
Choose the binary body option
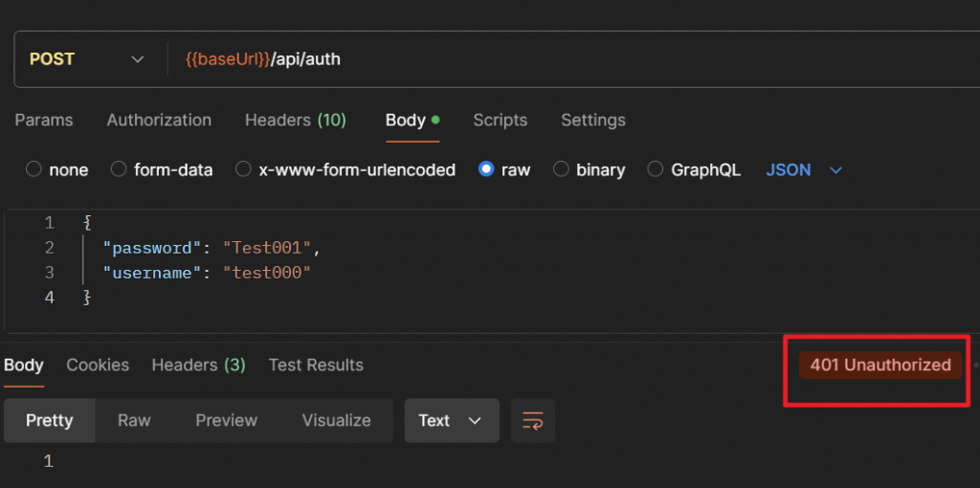pos(561,169)
